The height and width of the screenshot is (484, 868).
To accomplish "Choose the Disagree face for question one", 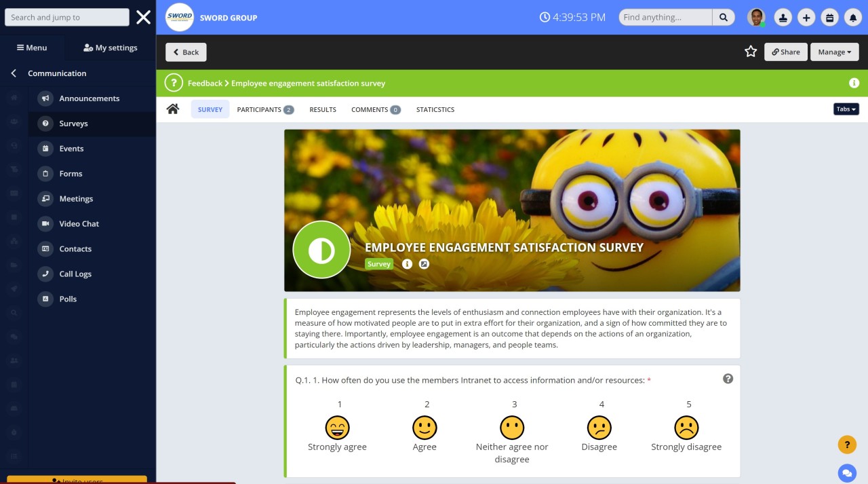I will [x=599, y=428].
